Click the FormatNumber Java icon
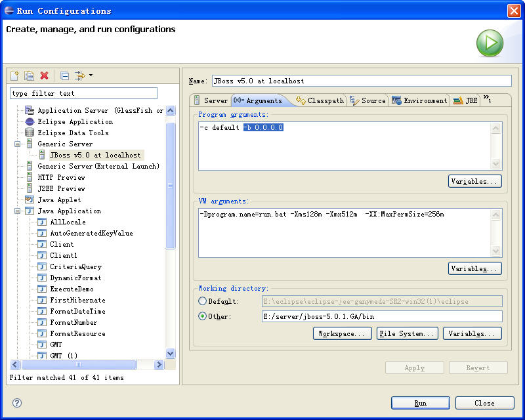Screen dimensions: 525x420 [42, 322]
